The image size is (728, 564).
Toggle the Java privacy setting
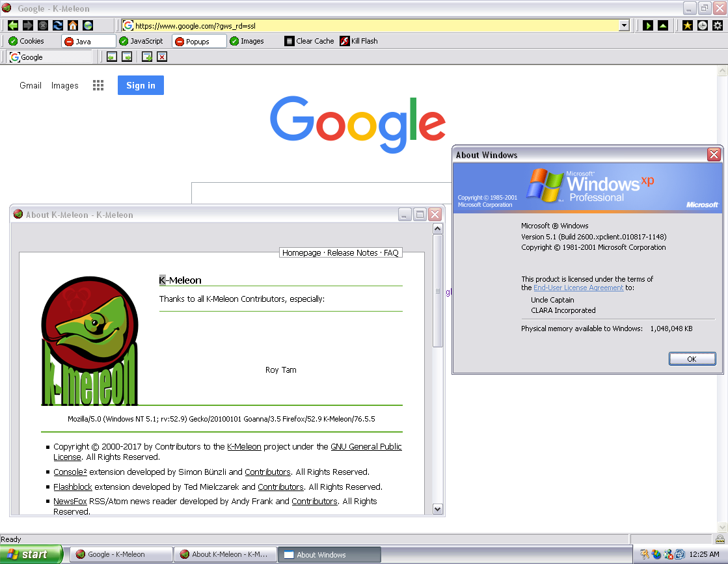pos(88,42)
